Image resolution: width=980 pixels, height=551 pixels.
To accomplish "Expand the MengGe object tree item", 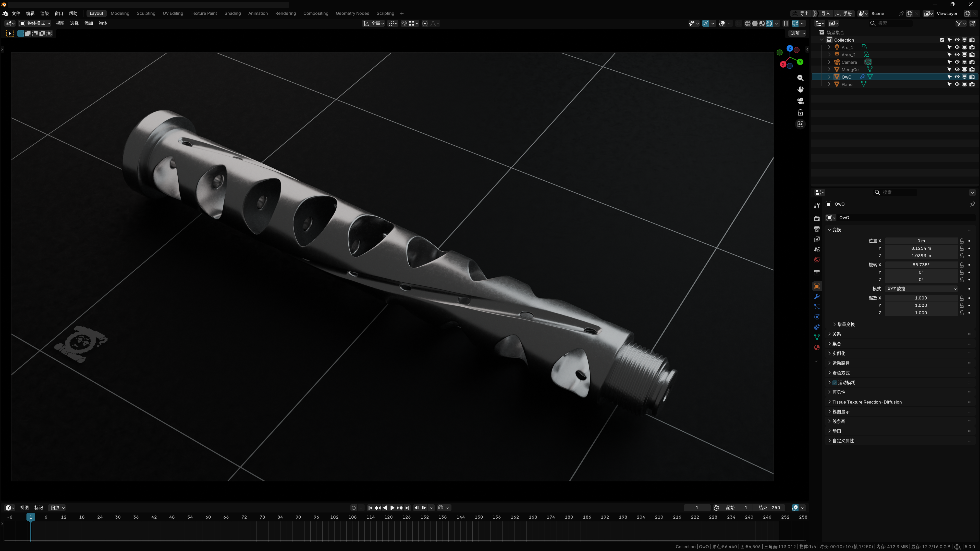I will click(829, 70).
